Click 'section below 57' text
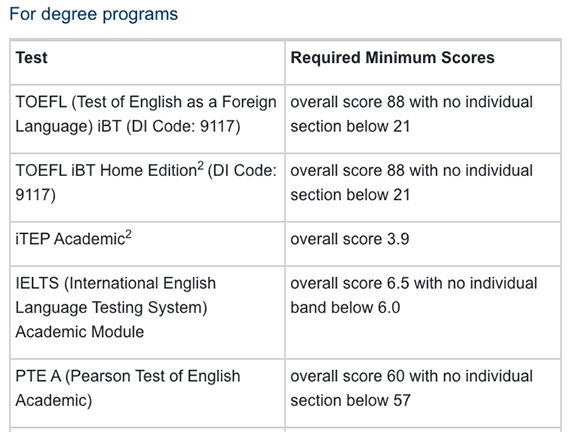570x432 pixels. tap(350, 400)
